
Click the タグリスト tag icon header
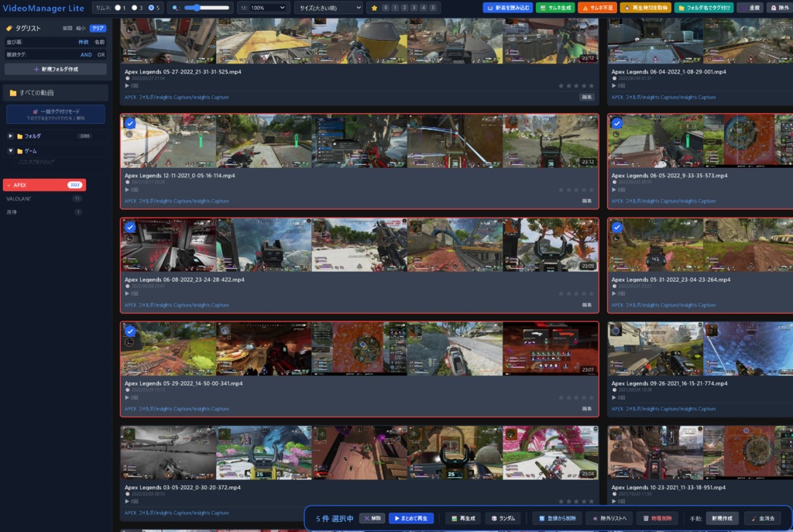click(x=9, y=29)
